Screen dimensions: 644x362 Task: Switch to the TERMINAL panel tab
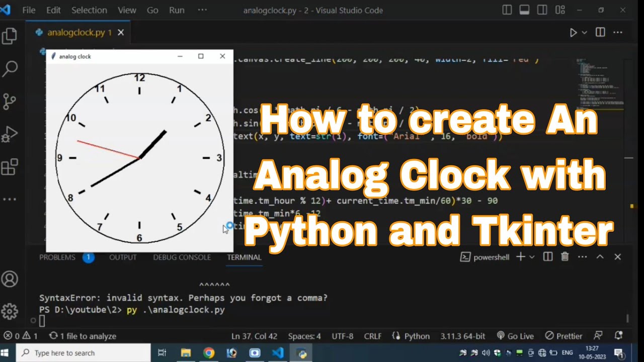(x=244, y=257)
